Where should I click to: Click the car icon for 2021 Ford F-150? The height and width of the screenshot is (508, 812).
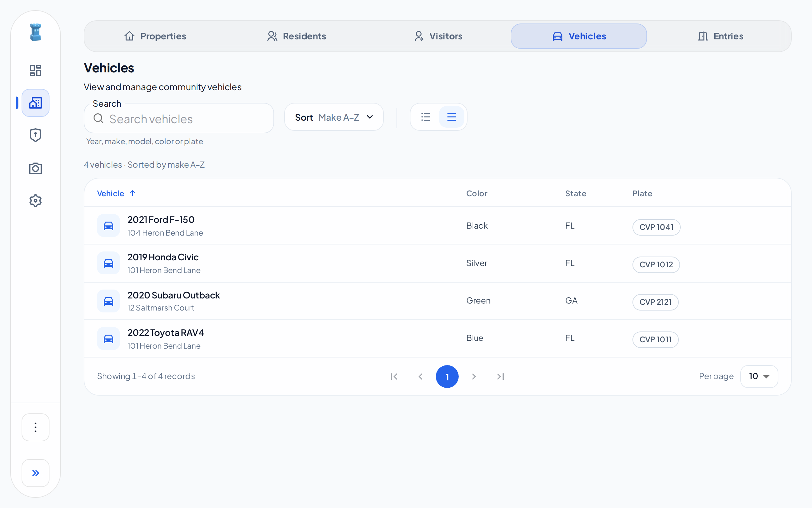[x=108, y=225]
